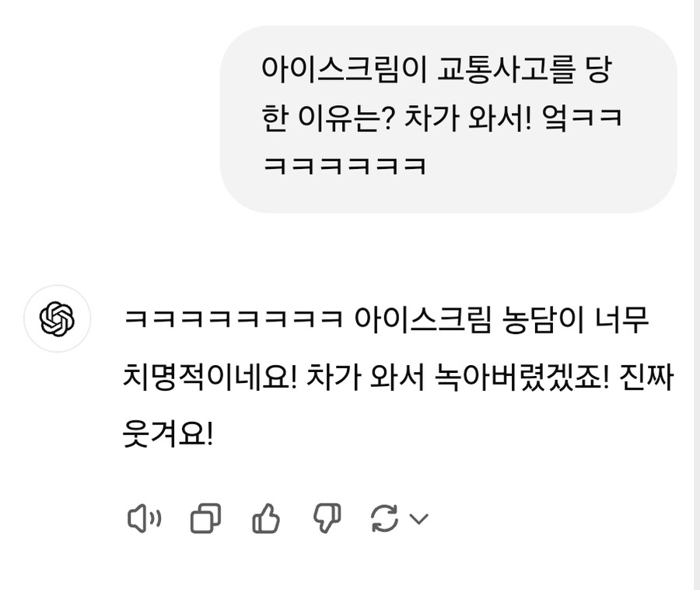Click the ㅋㅋㅋㅋㅋㅋ line inside the user bubble
The image size is (700, 590).
coord(345,166)
